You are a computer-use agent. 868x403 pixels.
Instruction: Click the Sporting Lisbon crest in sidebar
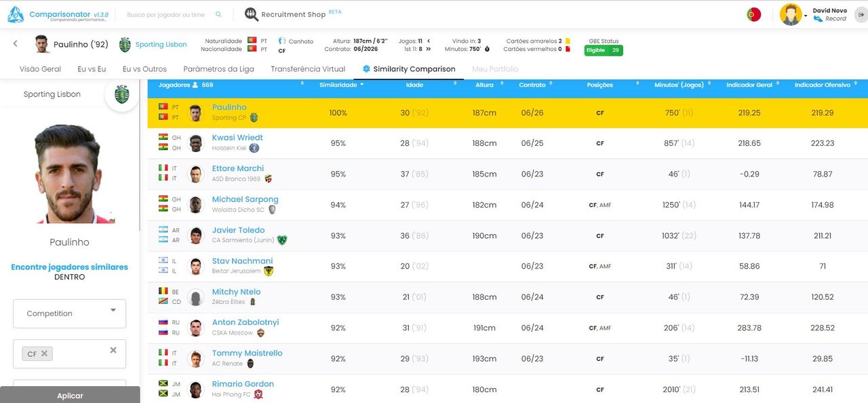[121, 94]
